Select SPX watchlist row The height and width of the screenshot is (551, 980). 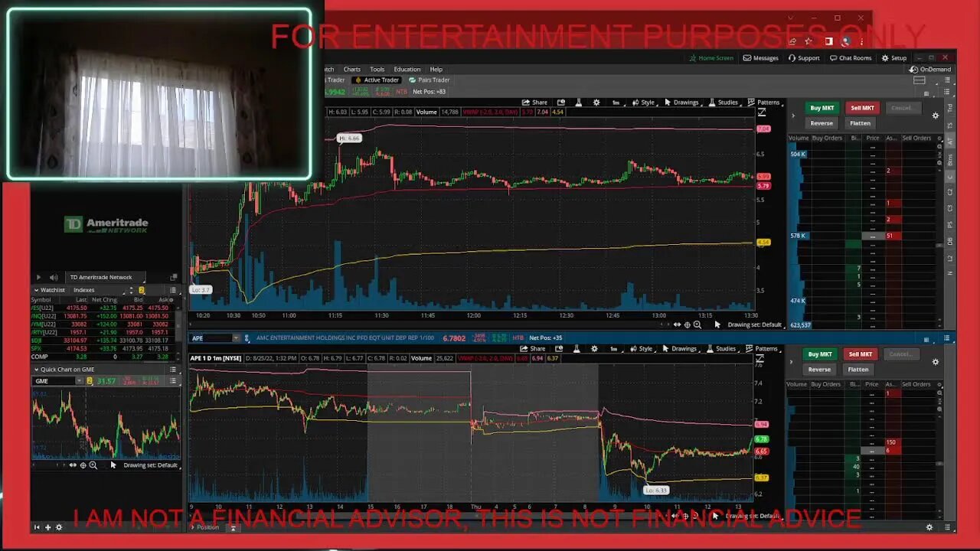[x=103, y=348]
